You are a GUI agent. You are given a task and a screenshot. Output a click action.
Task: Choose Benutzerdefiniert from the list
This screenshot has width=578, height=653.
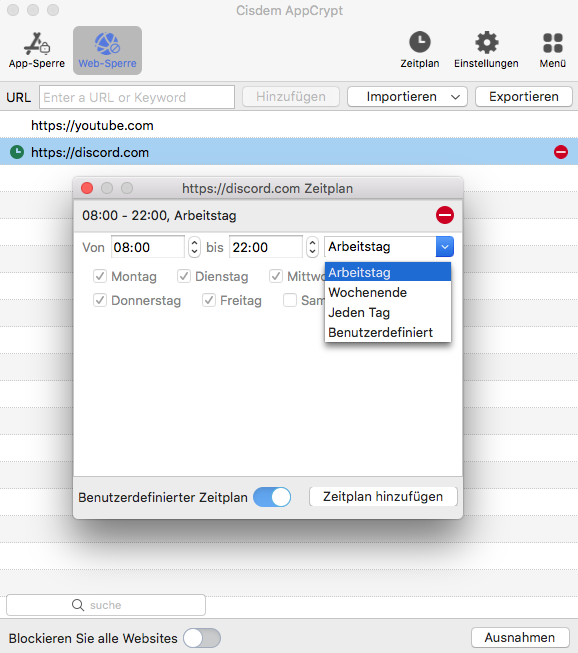pyautogui.click(x=388, y=332)
